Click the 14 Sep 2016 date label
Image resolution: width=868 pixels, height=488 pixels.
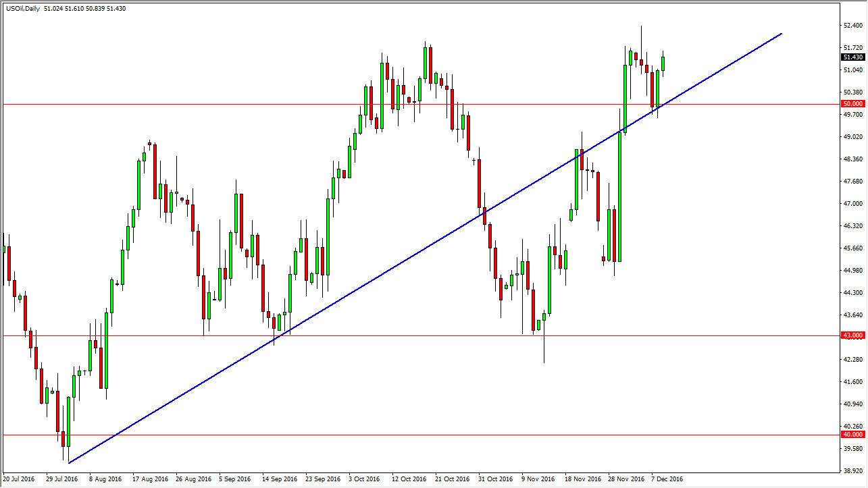click(278, 480)
